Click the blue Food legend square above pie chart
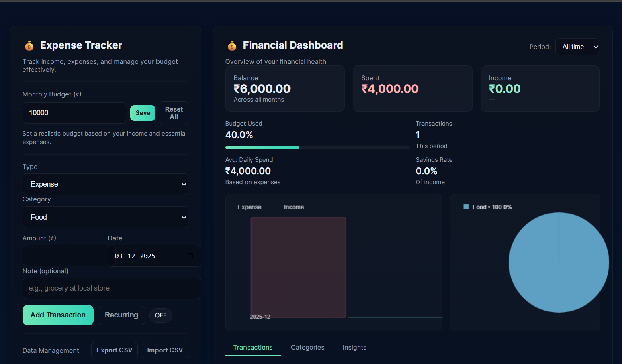This screenshot has width=622, height=364. pos(466,207)
